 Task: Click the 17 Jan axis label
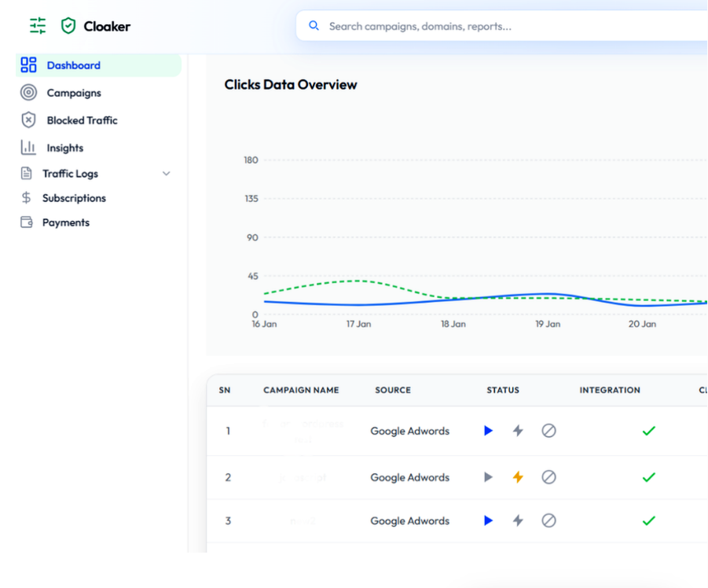[x=358, y=324]
